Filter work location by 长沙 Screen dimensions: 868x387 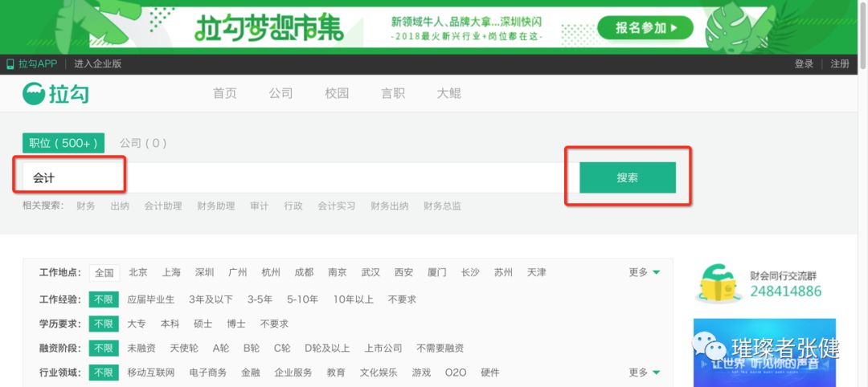[x=470, y=272]
